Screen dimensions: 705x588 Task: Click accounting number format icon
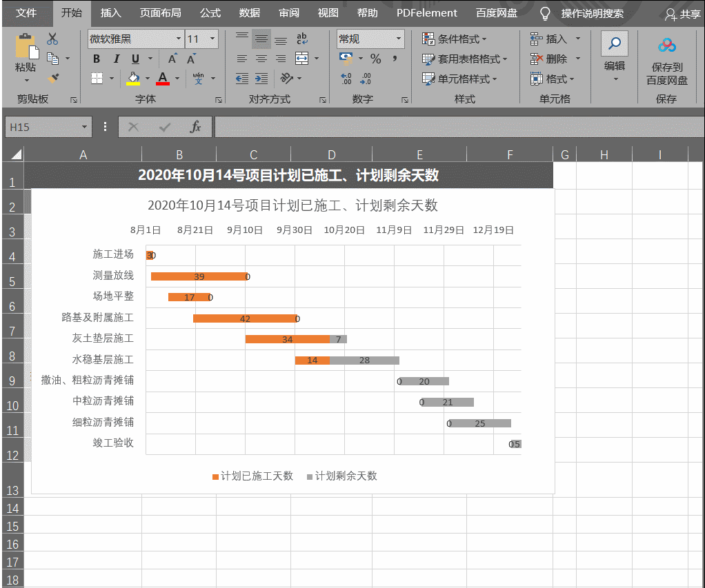pyautogui.click(x=346, y=58)
